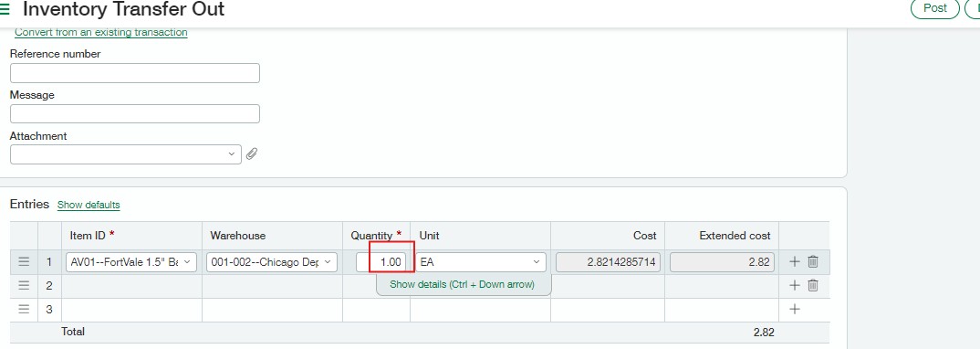Grab the row 2 drag handle icon
980x349 pixels.
coord(24,286)
